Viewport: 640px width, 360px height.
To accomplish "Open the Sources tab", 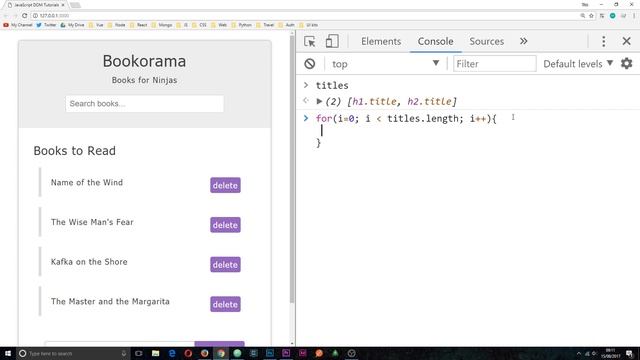I will tap(487, 41).
